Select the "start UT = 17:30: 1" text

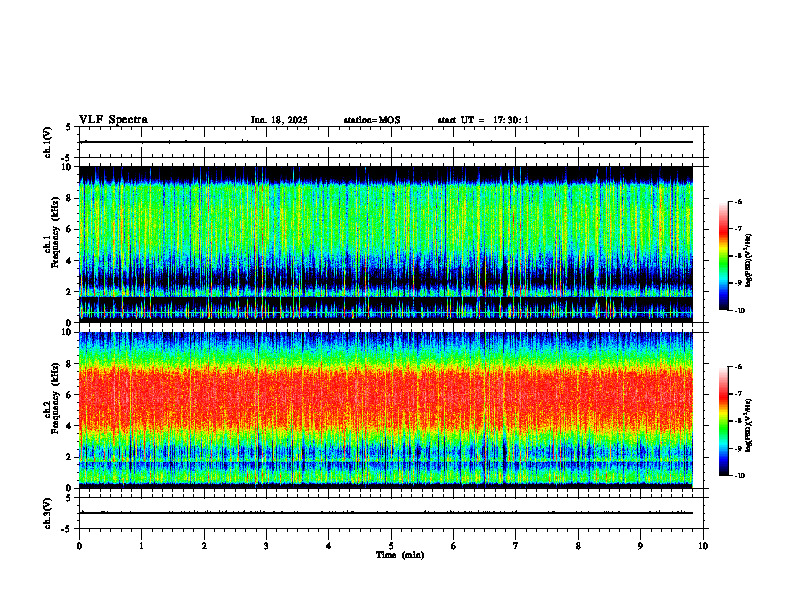tap(483, 120)
